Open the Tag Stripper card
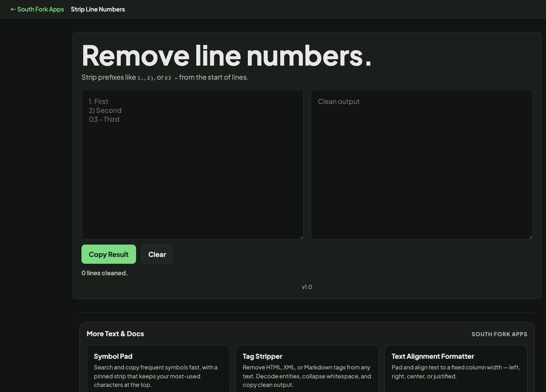546x392 pixels. point(307,369)
